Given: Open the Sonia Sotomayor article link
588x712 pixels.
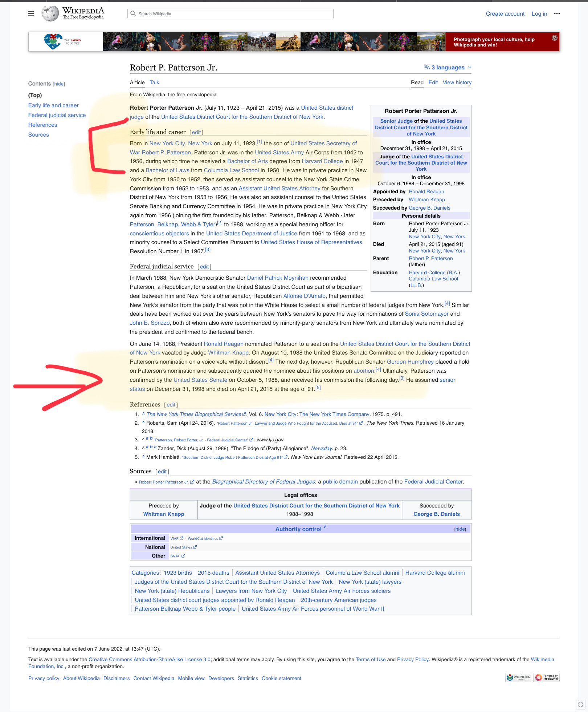Looking at the screenshot, I should pos(426,314).
